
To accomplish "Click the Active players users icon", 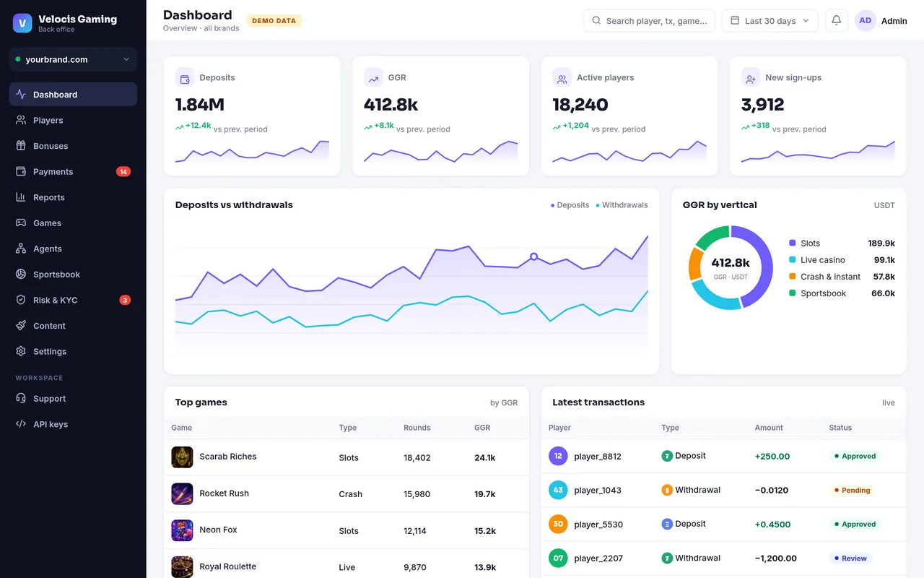I will pyautogui.click(x=562, y=78).
